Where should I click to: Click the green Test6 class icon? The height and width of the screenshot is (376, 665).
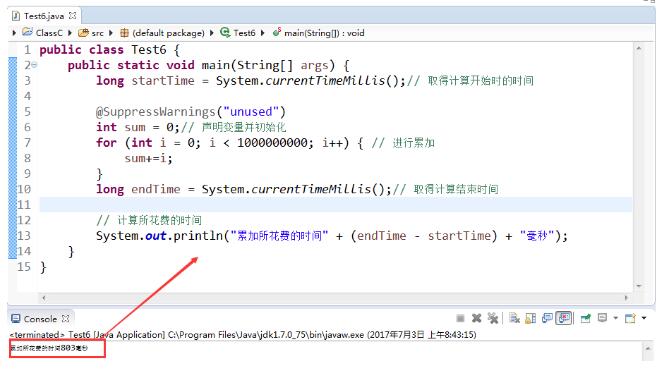tap(225, 32)
